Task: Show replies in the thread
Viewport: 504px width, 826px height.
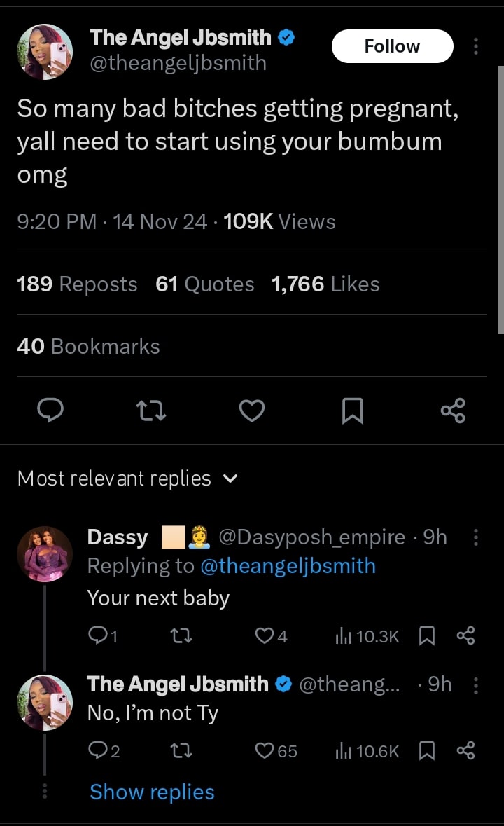Action: [152, 792]
